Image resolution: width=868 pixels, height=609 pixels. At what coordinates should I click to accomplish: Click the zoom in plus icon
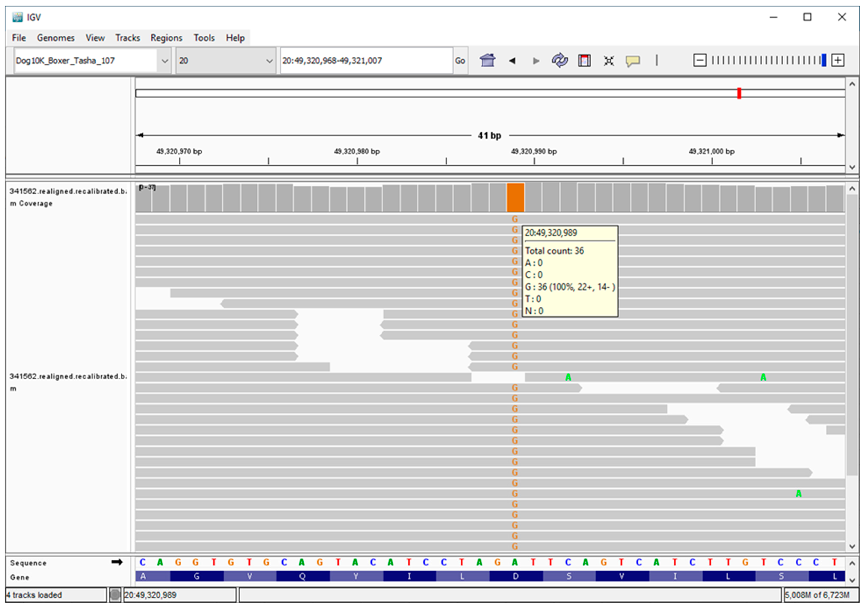[x=838, y=60]
